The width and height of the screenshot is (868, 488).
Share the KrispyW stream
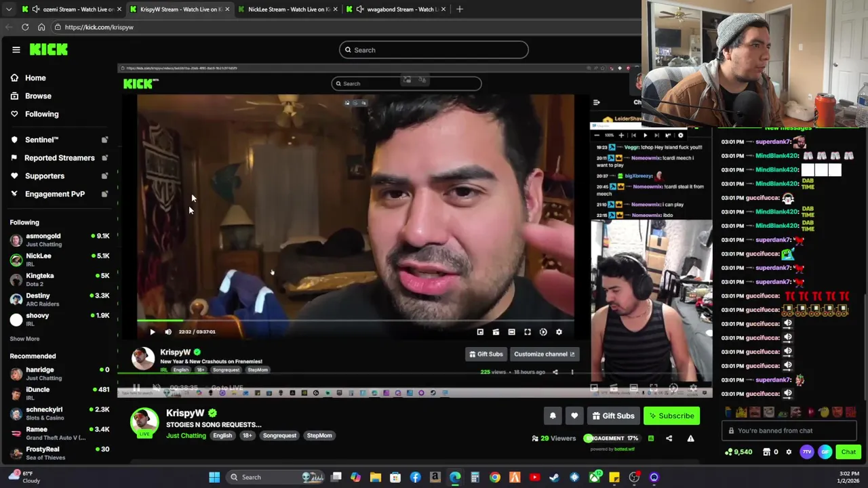(x=669, y=439)
